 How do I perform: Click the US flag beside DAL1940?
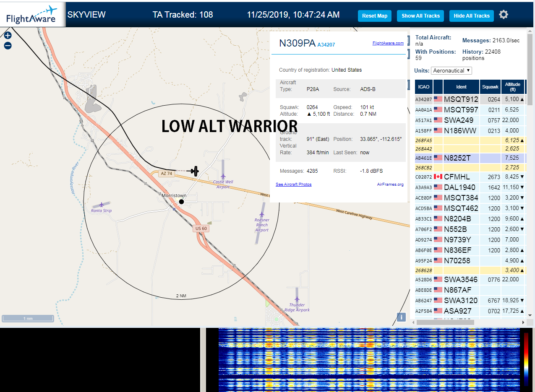[x=438, y=187]
